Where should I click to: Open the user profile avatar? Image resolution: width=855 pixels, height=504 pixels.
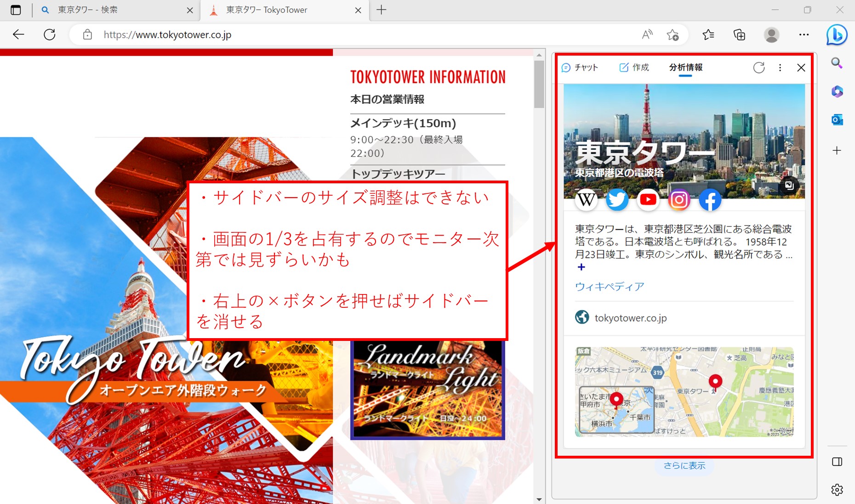pos(771,34)
